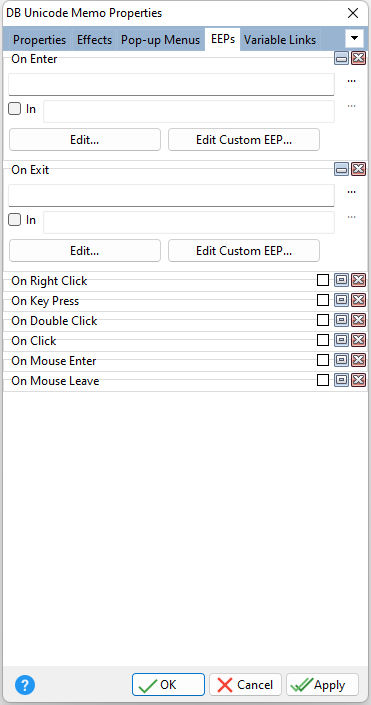
Task: Enable the In checkbox under On Enter
Action: coord(15,109)
